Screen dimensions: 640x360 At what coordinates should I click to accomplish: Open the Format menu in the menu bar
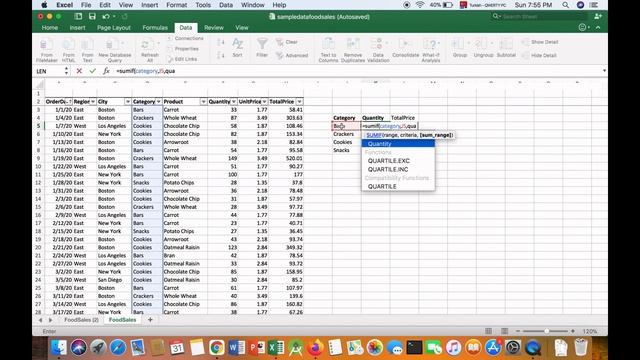(x=177, y=5)
